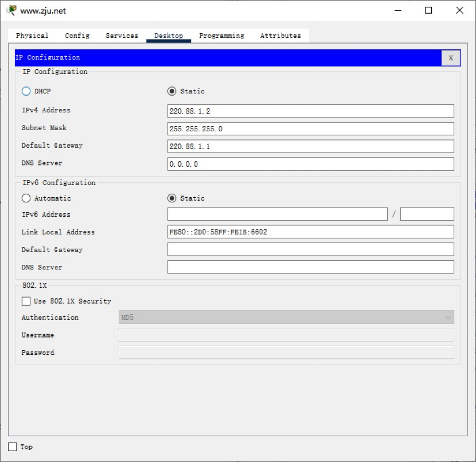476x462 pixels.
Task: Click the IPv6 prefix length field
Action: coord(427,214)
